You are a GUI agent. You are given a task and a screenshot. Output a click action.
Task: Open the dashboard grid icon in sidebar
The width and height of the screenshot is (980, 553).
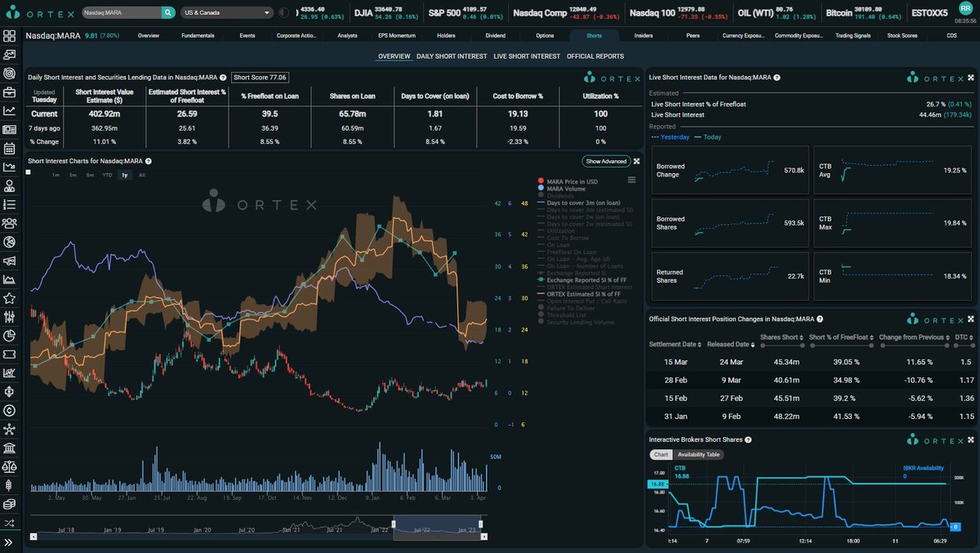pyautogui.click(x=10, y=36)
